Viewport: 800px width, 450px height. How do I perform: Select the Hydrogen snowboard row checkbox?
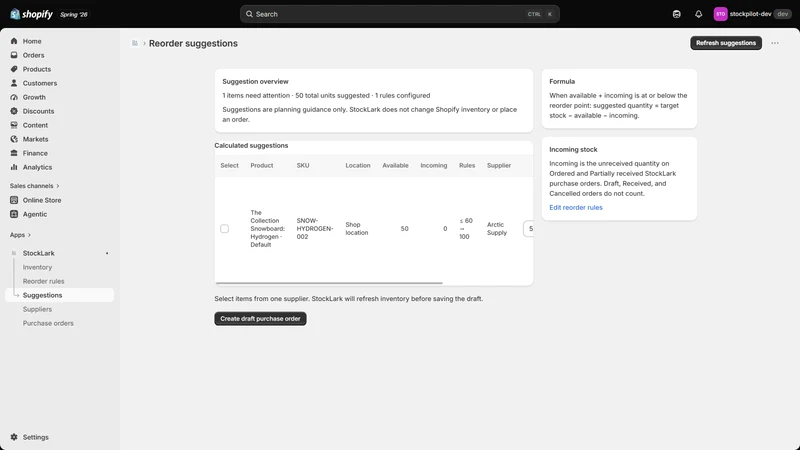(x=224, y=229)
